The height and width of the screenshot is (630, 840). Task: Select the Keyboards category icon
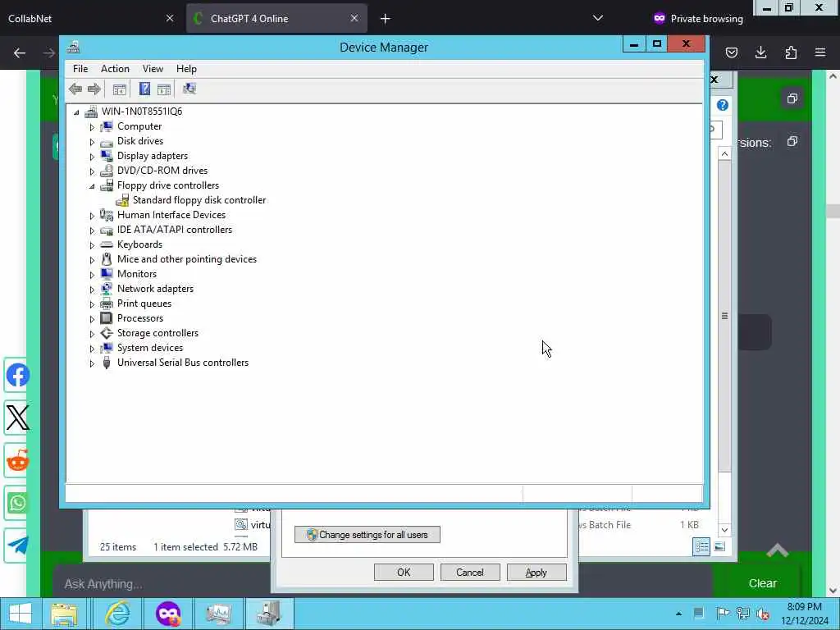coord(107,244)
